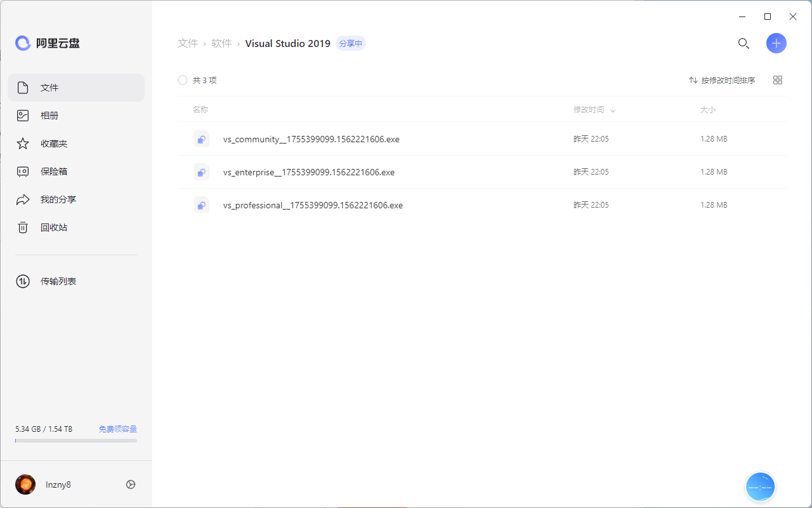Click the floating assistant bubble bottom right

[760, 486]
